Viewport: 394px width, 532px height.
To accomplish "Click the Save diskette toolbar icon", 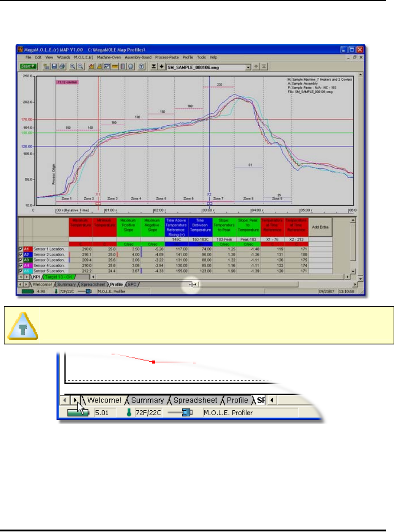I will [x=54, y=66].
